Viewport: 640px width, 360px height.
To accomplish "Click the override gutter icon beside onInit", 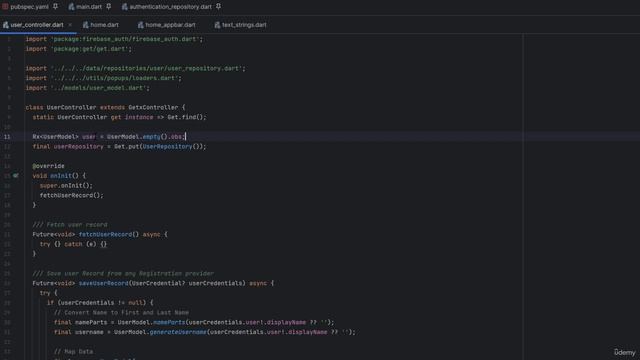I will coord(16,176).
